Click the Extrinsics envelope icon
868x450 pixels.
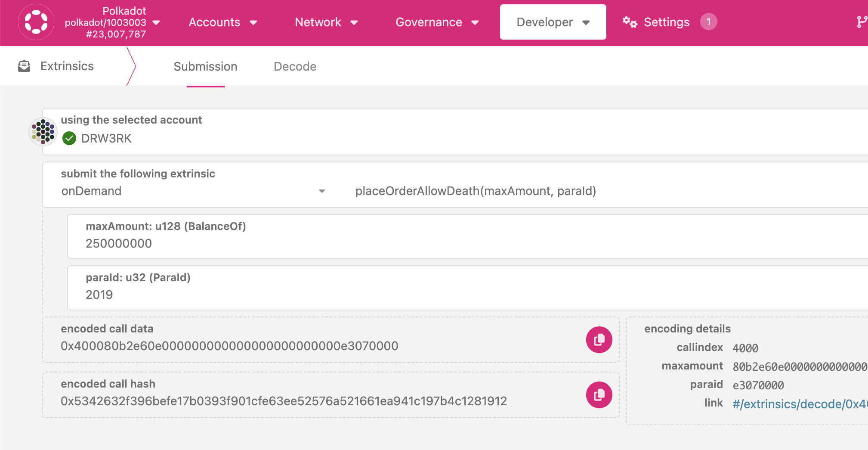[x=24, y=66]
